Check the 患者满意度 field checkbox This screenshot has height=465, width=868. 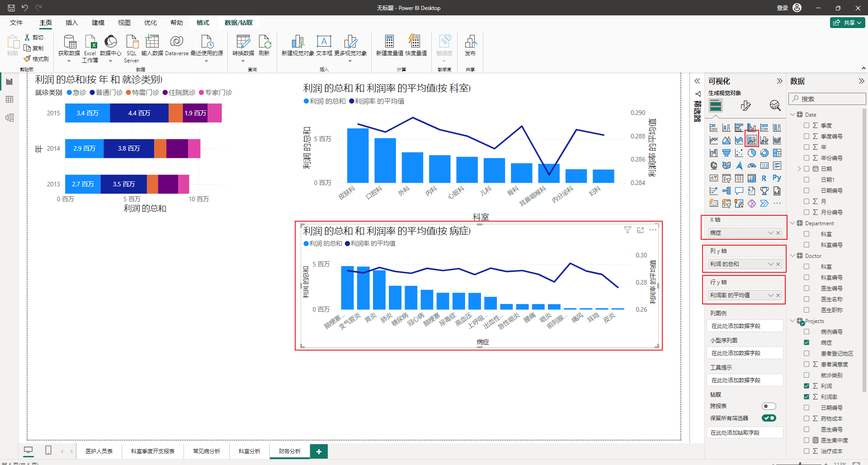click(807, 364)
